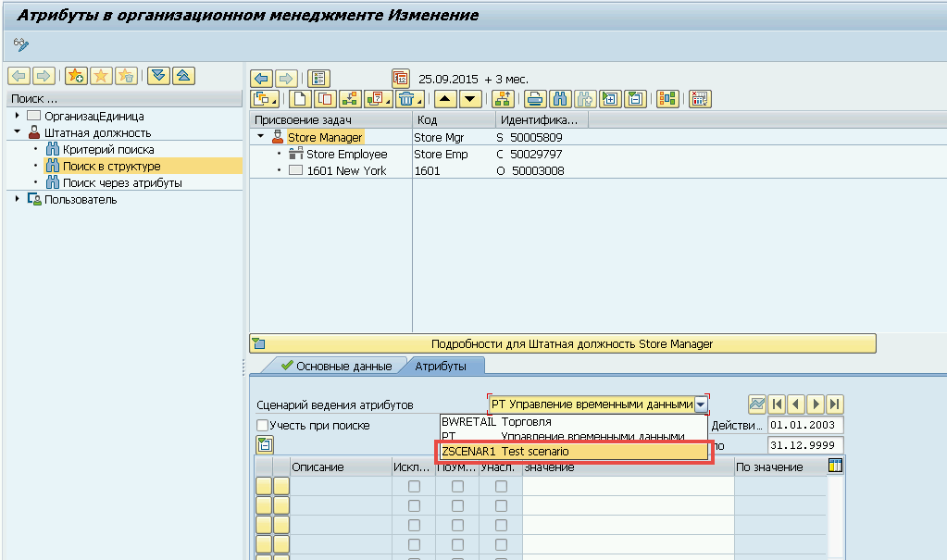This screenshot has width=947, height=560.
Task: Click the Действи... date field 01.01.2003
Action: coord(805,425)
